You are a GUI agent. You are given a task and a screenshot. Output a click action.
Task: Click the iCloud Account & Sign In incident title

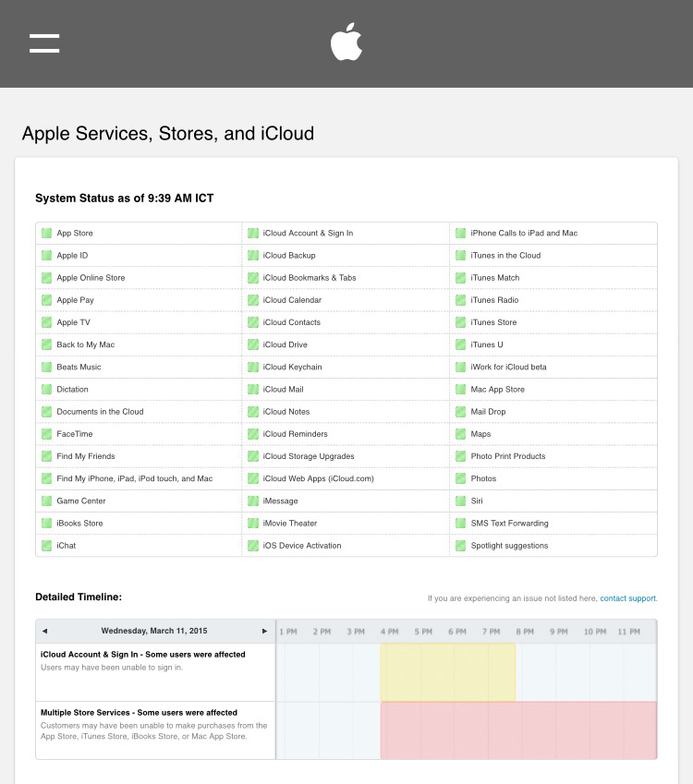click(142, 655)
